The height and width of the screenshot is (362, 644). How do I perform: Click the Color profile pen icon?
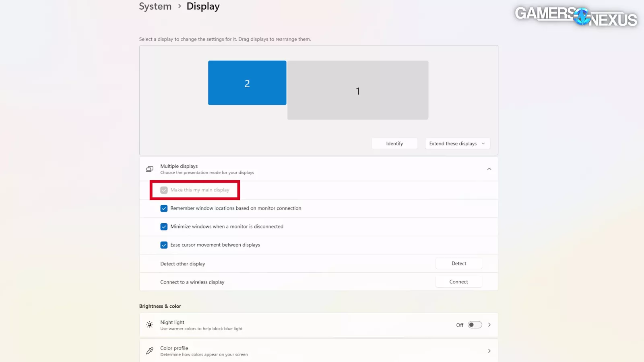(150, 351)
